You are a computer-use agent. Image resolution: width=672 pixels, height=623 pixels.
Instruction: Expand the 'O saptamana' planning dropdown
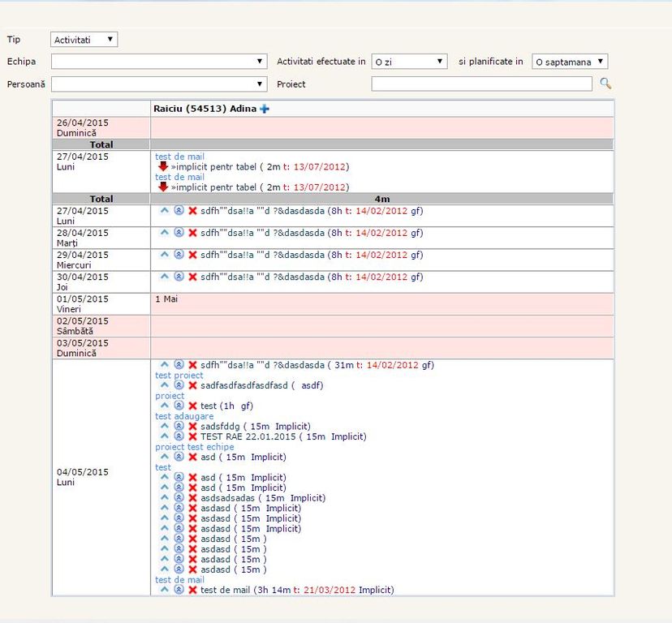coord(570,62)
